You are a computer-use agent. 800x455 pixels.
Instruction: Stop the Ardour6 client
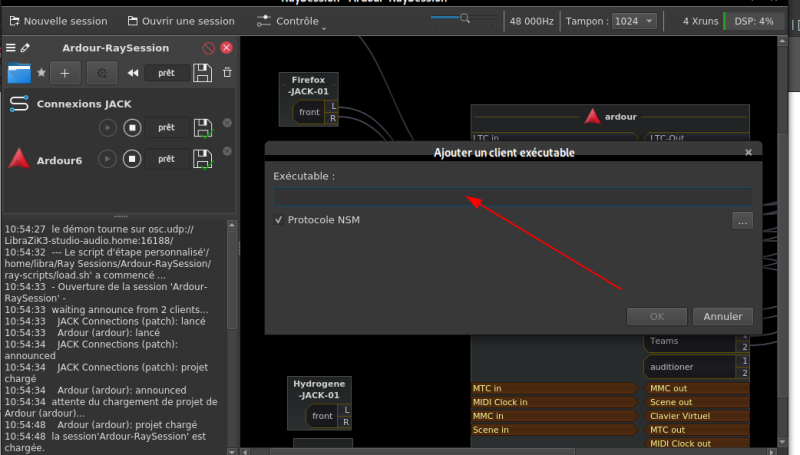point(132,159)
